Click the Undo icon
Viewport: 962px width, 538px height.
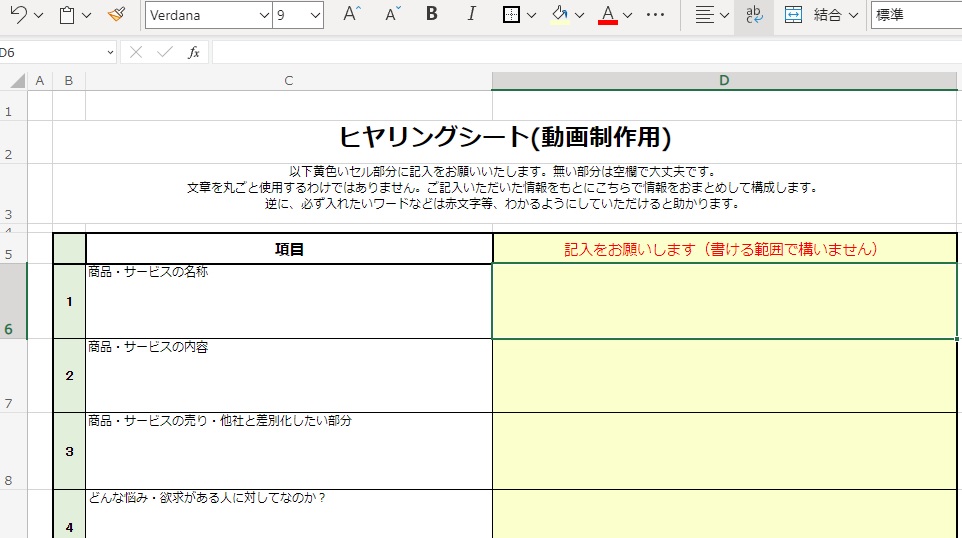coord(18,15)
